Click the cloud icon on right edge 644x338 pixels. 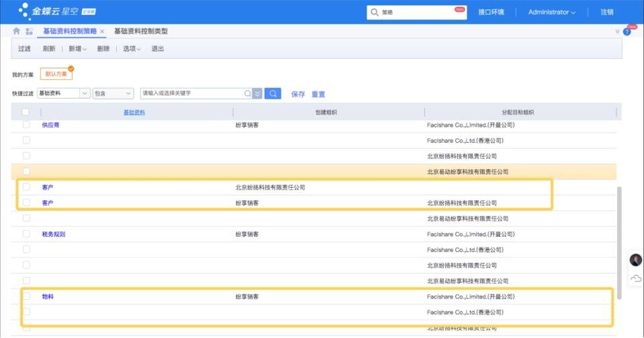636,278
